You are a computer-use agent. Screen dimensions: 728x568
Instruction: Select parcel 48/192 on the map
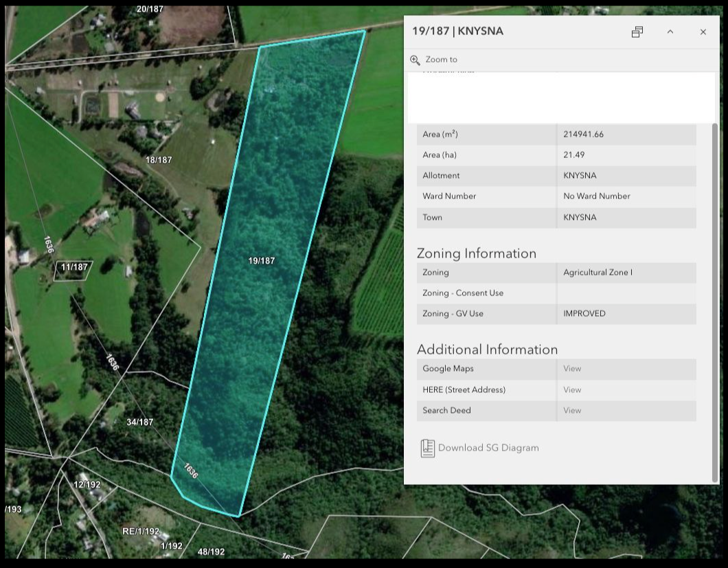pos(211,552)
